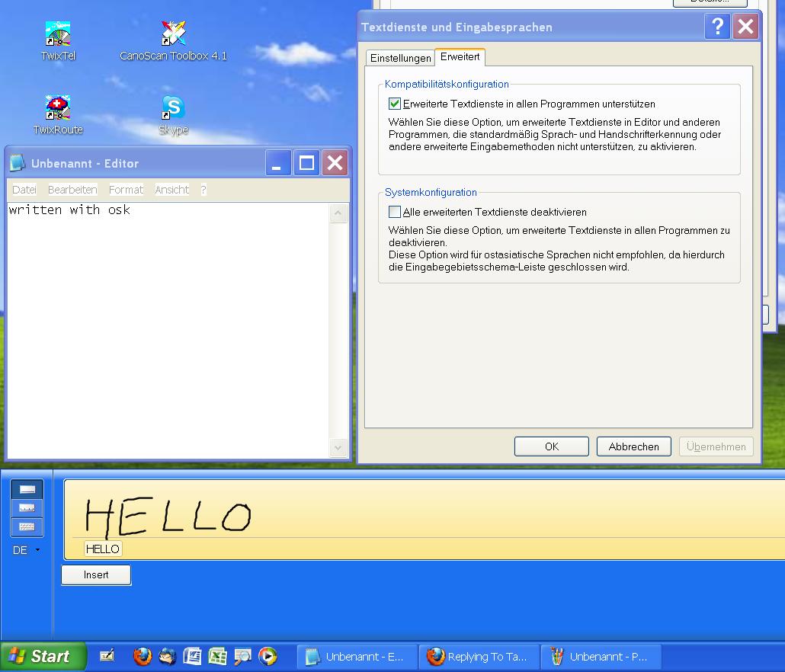785x672 pixels.
Task: Click Abbrechen in the Textdienste dialog
Action: pyautogui.click(x=633, y=446)
